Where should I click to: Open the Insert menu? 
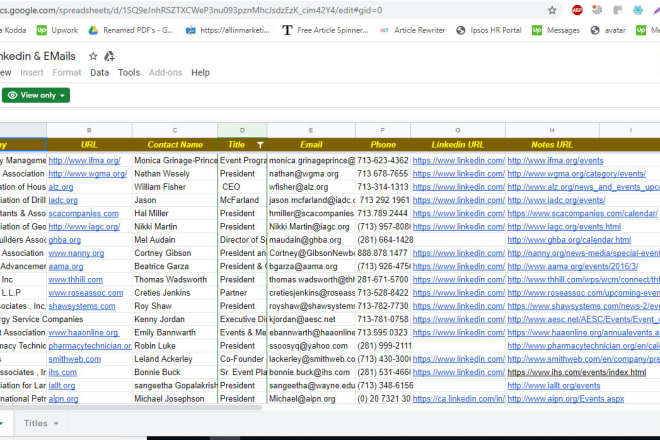[x=32, y=72]
